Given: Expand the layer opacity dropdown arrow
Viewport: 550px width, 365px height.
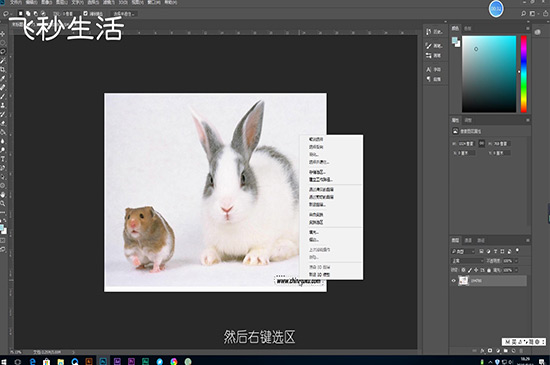Looking at the screenshot, I should (x=516, y=261).
